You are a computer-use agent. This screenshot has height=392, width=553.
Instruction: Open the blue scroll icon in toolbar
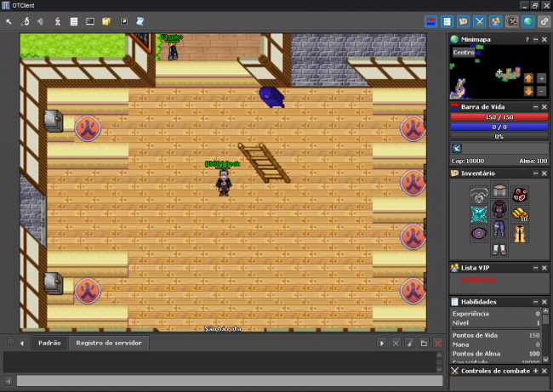coord(140,22)
